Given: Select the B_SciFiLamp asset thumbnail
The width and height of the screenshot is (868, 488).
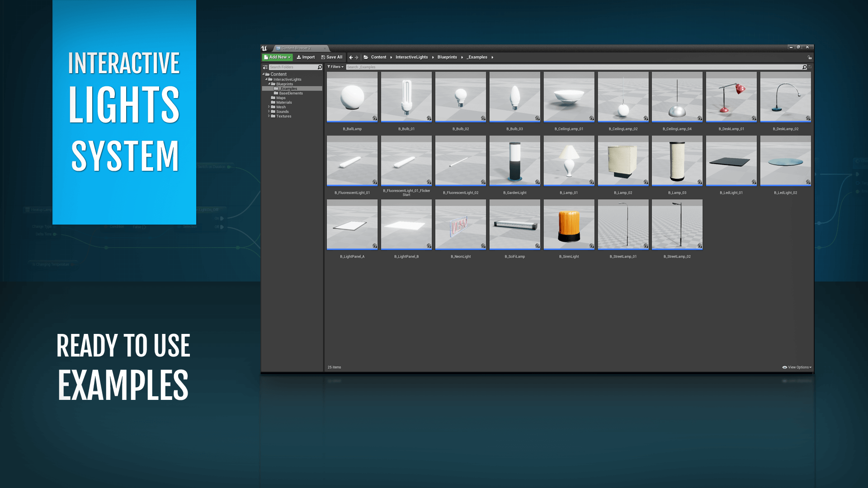Looking at the screenshot, I should [x=515, y=224].
